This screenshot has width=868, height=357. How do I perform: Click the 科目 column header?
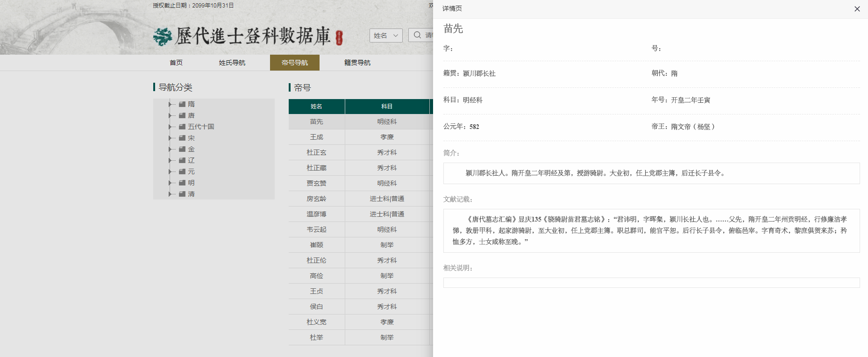[387, 107]
